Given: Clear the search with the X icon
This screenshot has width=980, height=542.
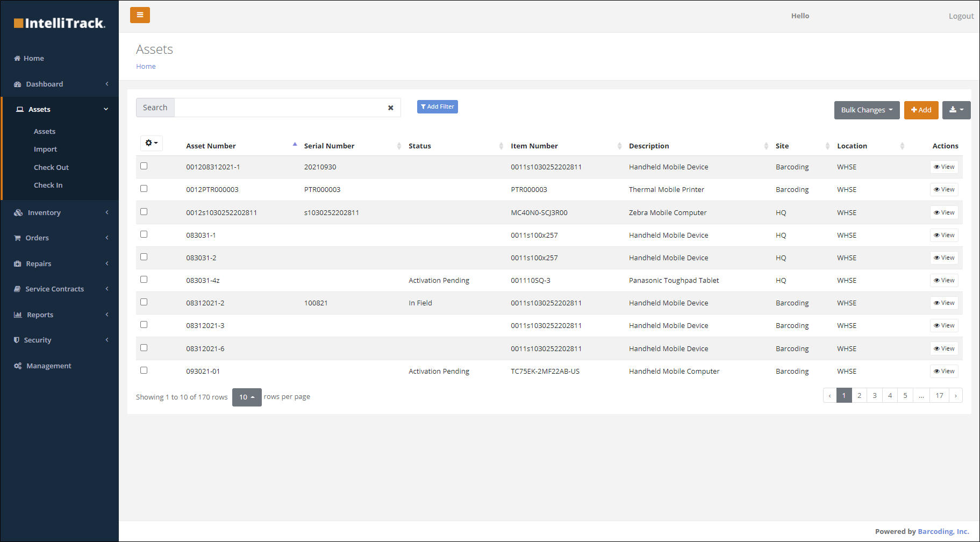Looking at the screenshot, I should point(391,108).
